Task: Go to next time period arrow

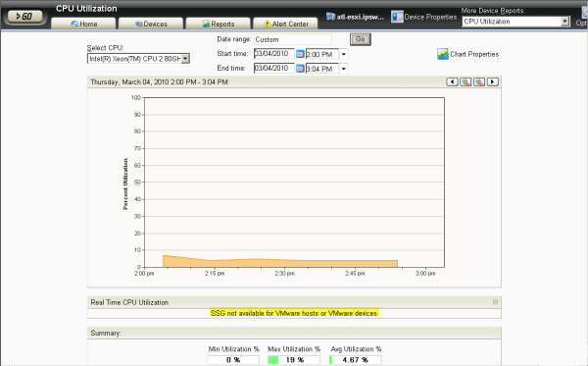Action: 493,81
